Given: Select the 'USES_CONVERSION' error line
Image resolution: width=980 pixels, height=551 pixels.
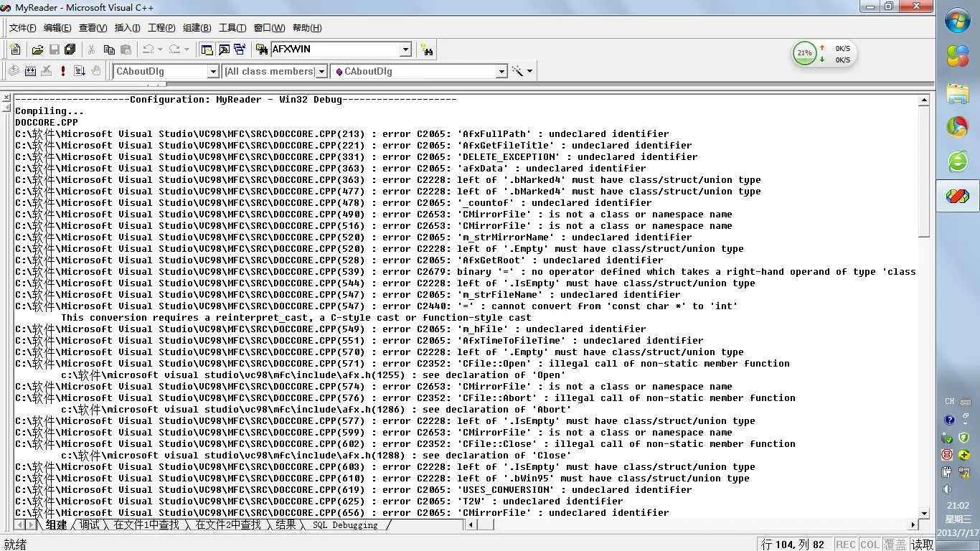Looking at the screenshot, I should tap(354, 490).
